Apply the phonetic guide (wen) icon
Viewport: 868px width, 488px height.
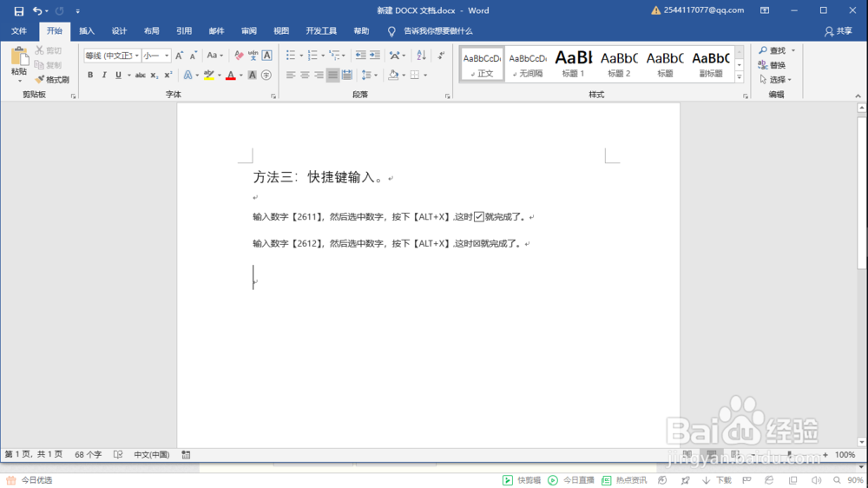(253, 56)
